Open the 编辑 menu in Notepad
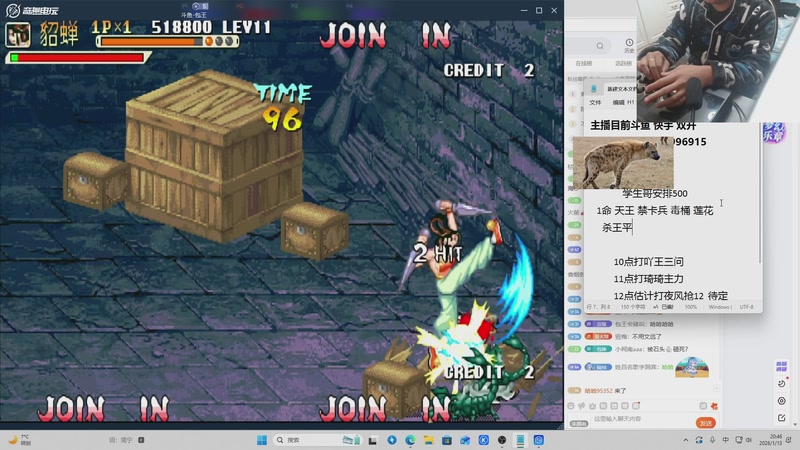Image resolution: width=800 pixels, height=450 pixels. [618, 103]
